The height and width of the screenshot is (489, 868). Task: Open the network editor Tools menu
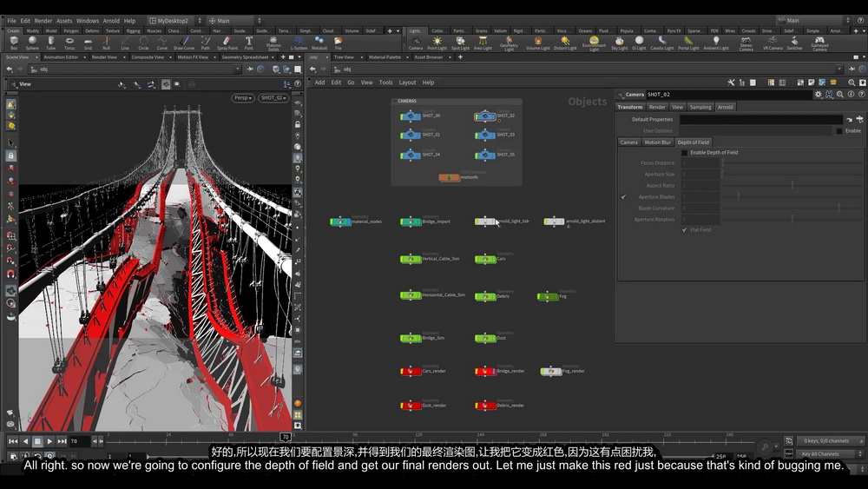pos(386,83)
